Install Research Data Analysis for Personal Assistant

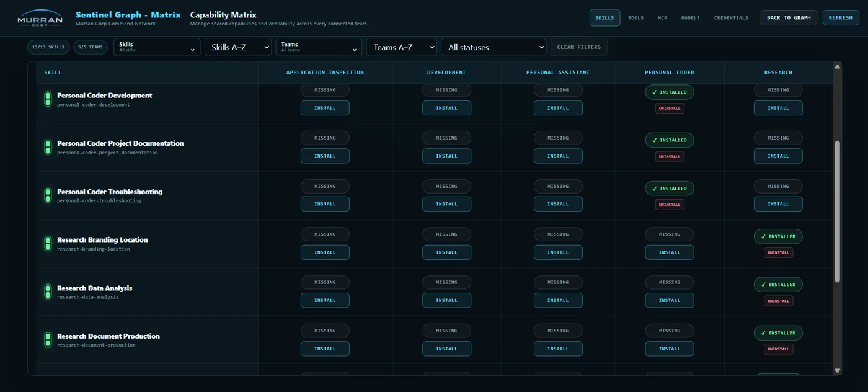click(558, 300)
